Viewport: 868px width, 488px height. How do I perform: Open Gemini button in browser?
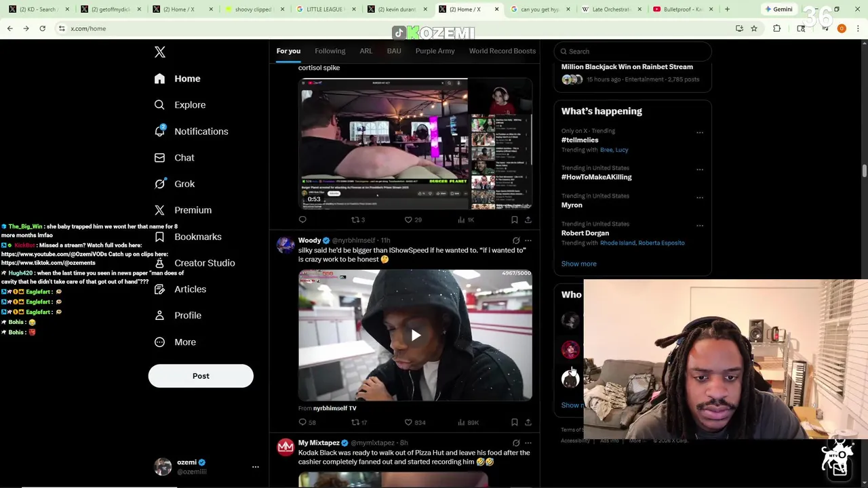tap(778, 9)
